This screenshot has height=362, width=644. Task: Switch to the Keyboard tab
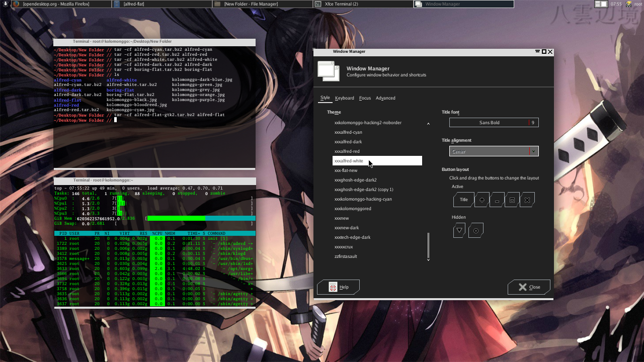(x=345, y=98)
